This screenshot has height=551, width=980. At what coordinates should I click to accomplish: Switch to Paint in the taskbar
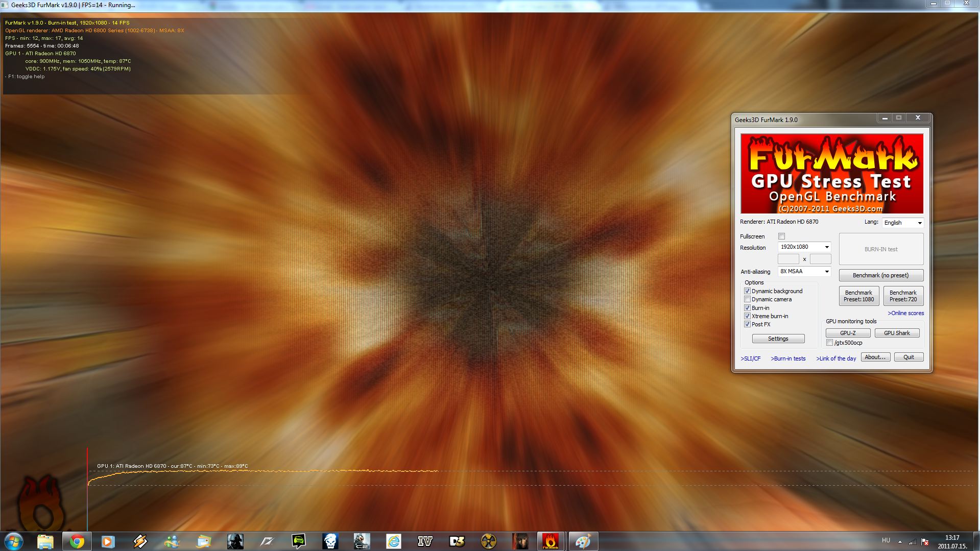tap(582, 541)
